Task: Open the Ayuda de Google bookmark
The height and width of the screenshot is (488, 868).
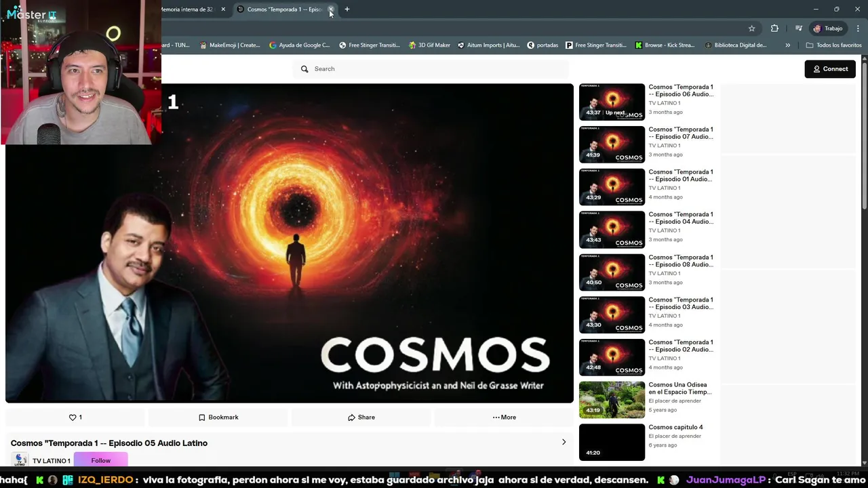Action: click(299, 45)
